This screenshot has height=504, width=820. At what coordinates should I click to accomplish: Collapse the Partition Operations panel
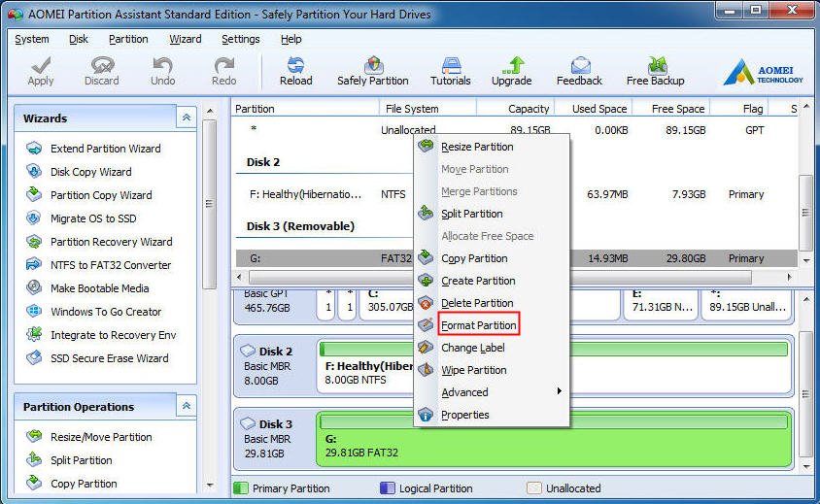point(187,406)
